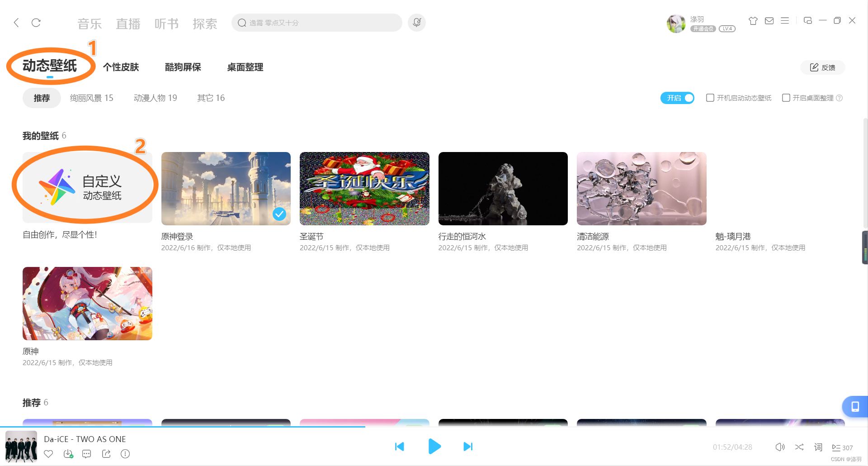Show lyrics with the 词 icon
The height and width of the screenshot is (466, 868).
(x=818, y=447)
